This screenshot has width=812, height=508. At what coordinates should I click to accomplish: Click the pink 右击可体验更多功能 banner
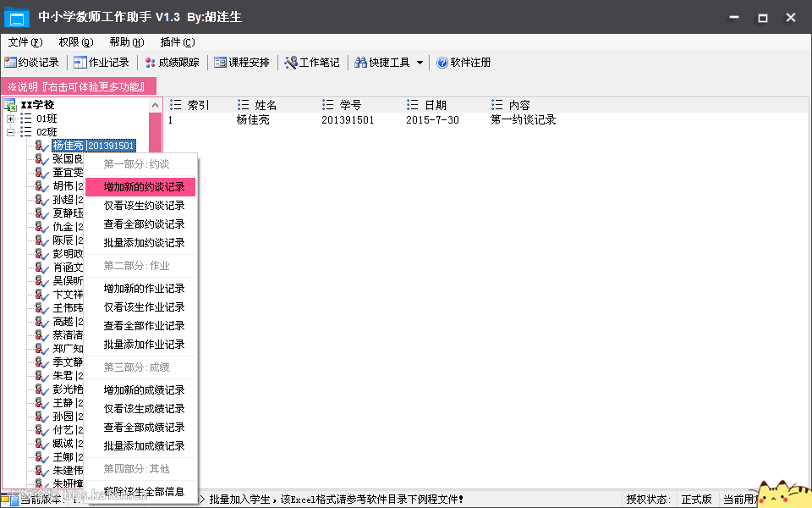tap(74, 86)
